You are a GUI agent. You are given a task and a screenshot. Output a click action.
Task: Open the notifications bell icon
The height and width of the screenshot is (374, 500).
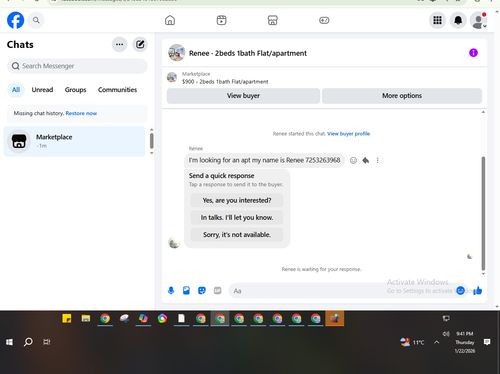pos(458,20)
